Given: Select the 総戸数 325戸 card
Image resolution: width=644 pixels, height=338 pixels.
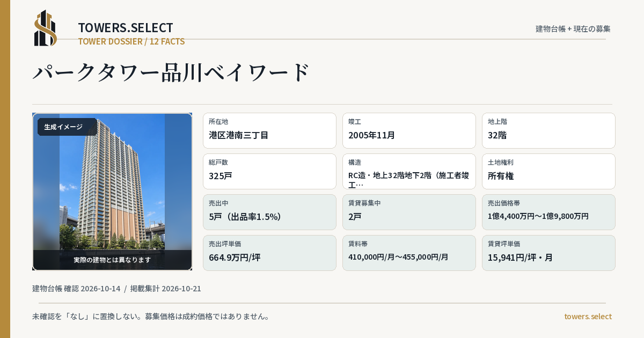Looking at the screenshot, I should click(269, 171).
